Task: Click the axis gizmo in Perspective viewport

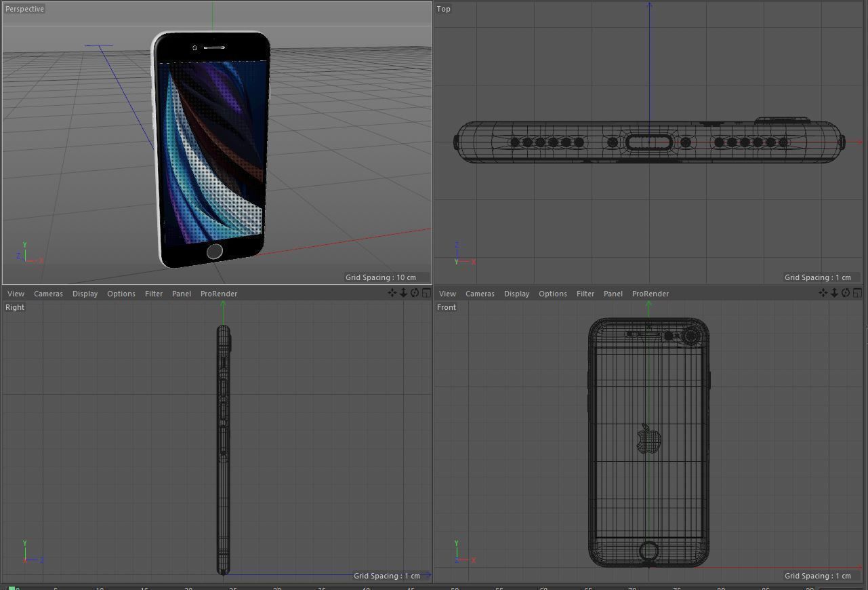Action: [29, 253]
